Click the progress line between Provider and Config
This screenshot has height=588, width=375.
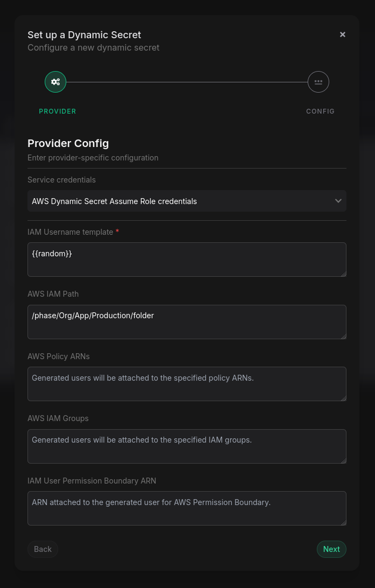click(187, 82)
